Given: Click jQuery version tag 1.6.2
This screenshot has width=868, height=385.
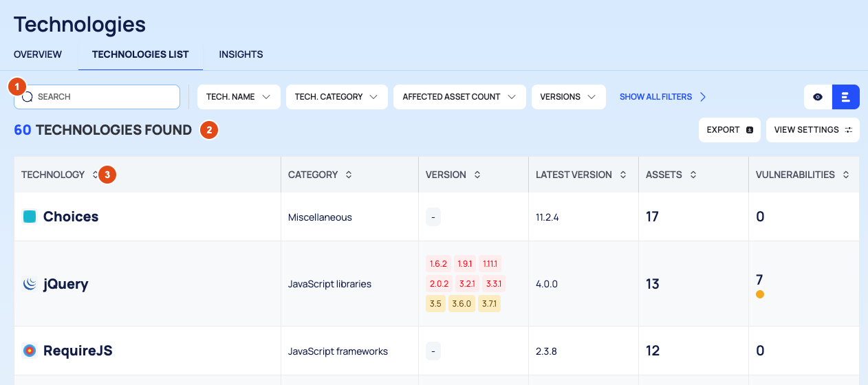Looking at the screenshot, I should coord(438,264).
